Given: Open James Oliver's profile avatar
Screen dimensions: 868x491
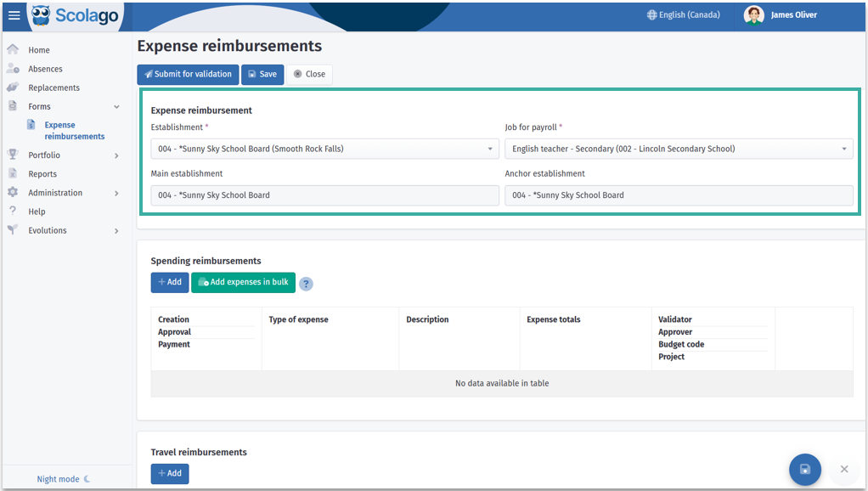Looking at the screenshot, I should [753, 15].
